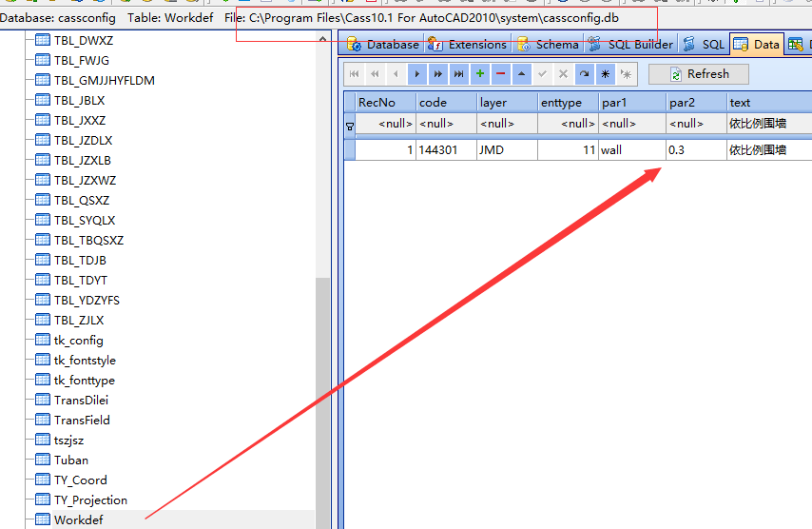Image resolution: width=812 pixels, height=529 pixels.
Task: Click the green plus insert record icon
Action: [x=480, y=74]
